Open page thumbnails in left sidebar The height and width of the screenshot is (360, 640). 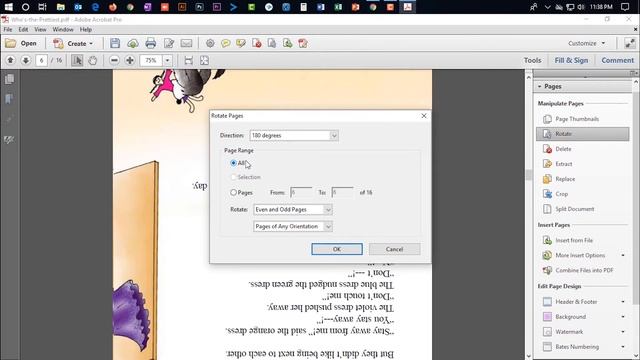pos(9,79)
